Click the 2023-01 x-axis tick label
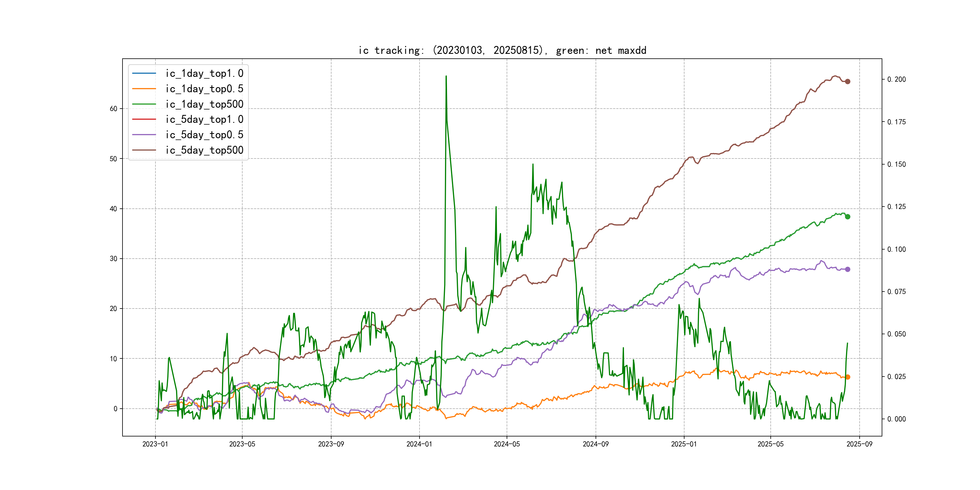The image size is (980, 490). point(155,444)
